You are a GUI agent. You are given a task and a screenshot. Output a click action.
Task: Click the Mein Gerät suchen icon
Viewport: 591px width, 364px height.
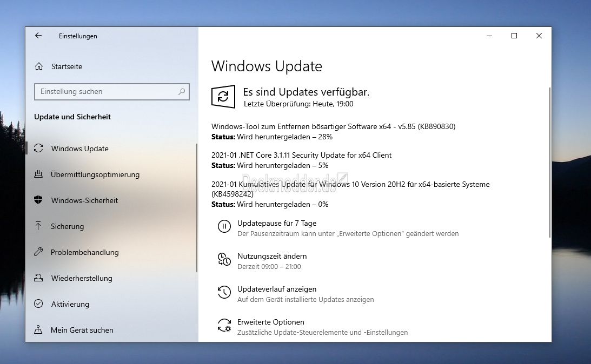coord(38,330)
